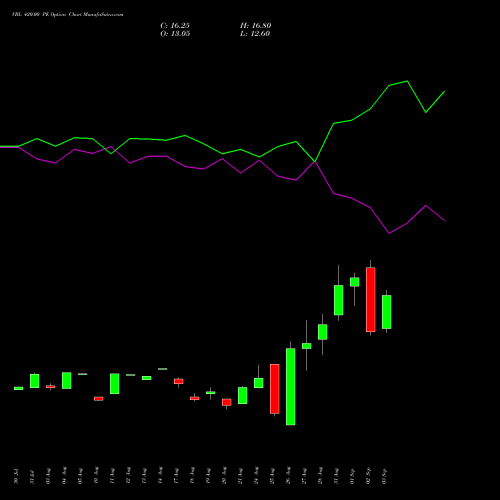Click the 04 Aug date label

64,476
